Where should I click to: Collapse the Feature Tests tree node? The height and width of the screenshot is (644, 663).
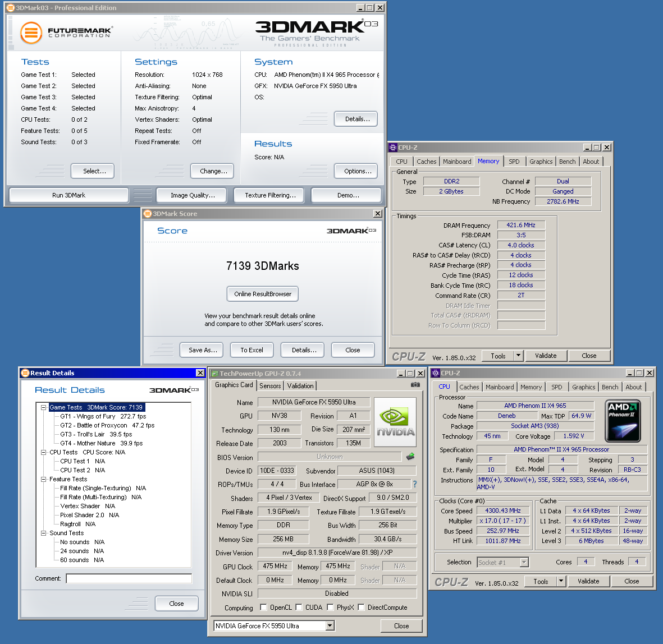43,479
